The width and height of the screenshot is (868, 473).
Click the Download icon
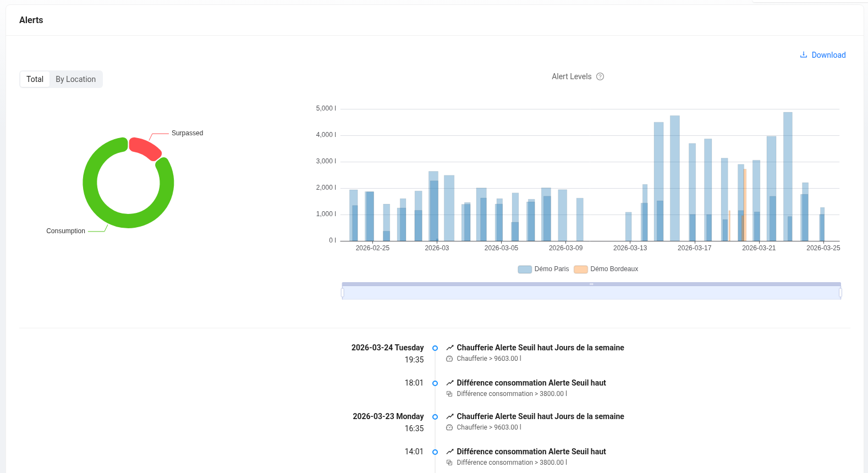click(x=803, y=55)
